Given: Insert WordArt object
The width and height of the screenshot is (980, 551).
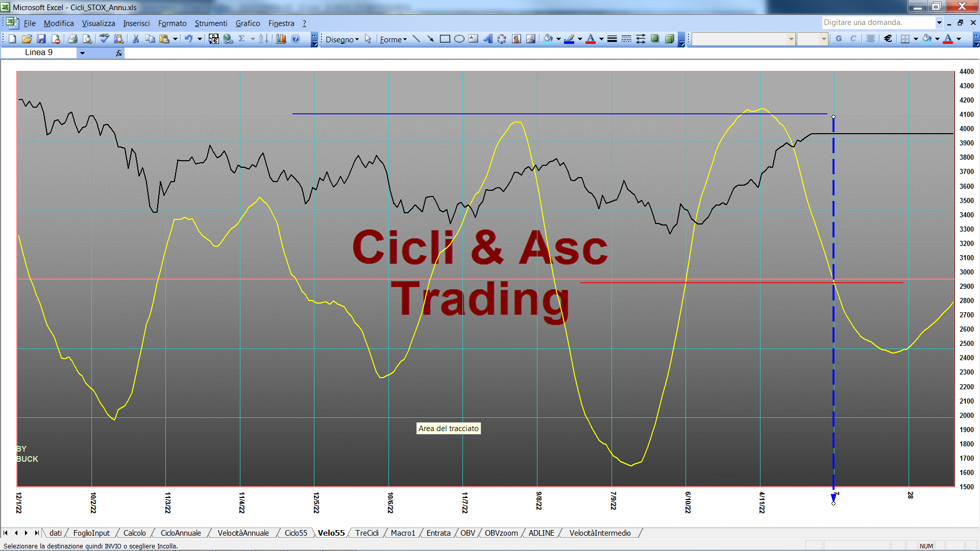Looking at the screenshot, I should coord(487,39).
